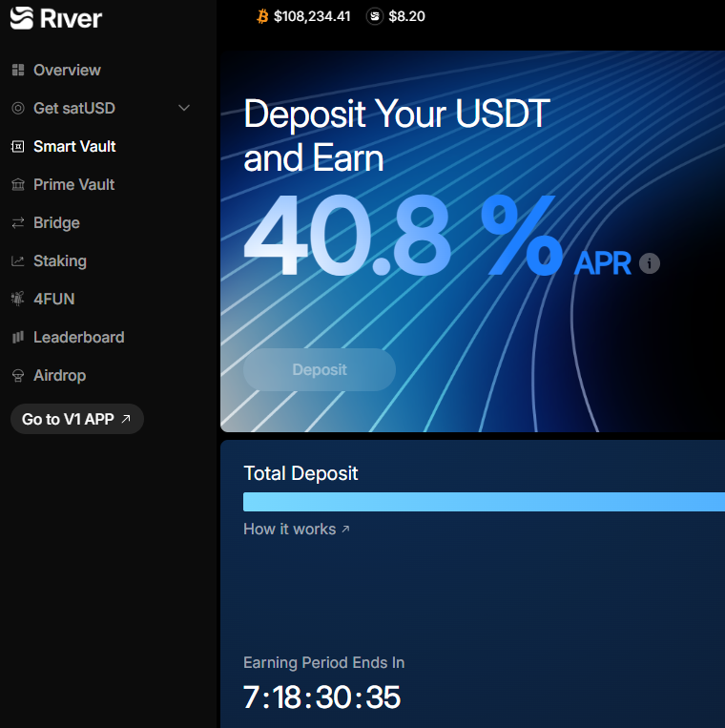View the Leaderboard page
This screenshot has width=725, height=728.
79,337
